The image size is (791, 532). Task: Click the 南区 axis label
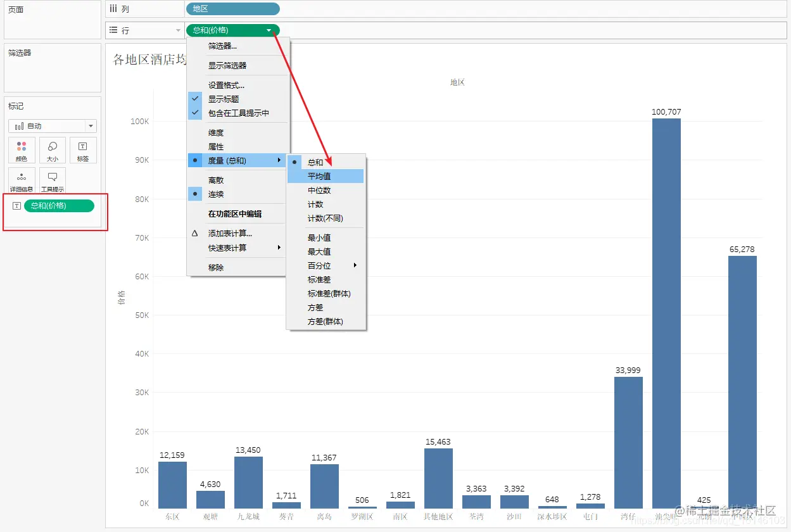click(x=400, y=517)
